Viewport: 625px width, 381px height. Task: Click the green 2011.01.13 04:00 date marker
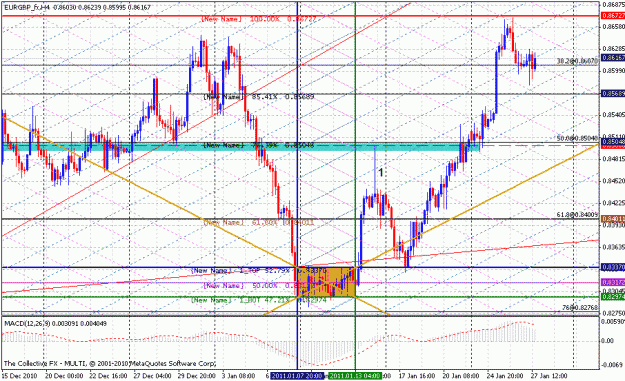(x=355, y=376)
